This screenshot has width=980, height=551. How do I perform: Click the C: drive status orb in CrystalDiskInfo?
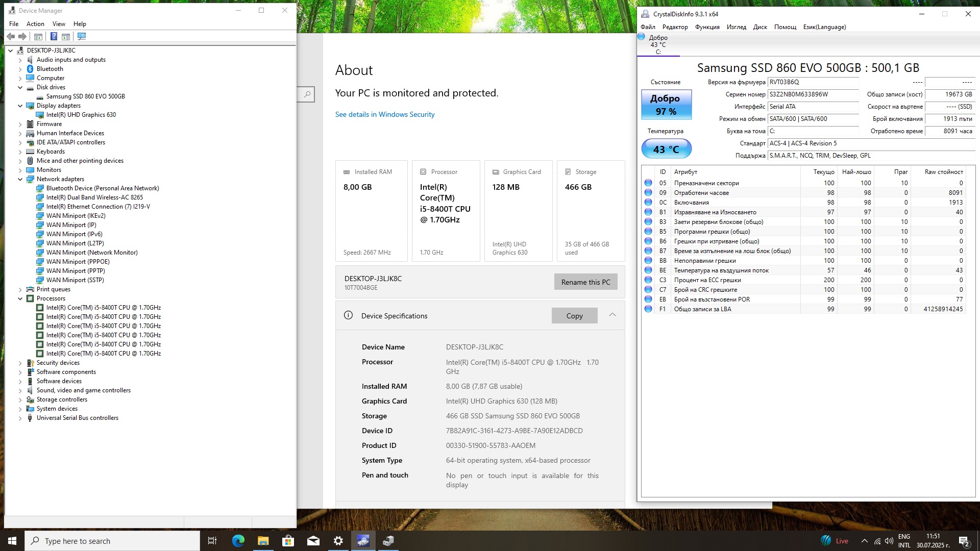pos(642,37)
